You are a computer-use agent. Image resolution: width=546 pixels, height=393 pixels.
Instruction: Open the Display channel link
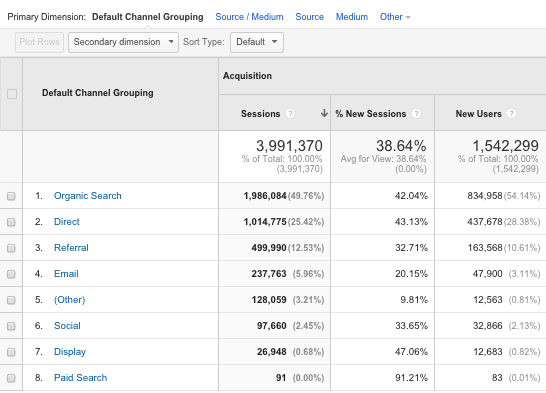pyautogui.click(x=70, y=352)
